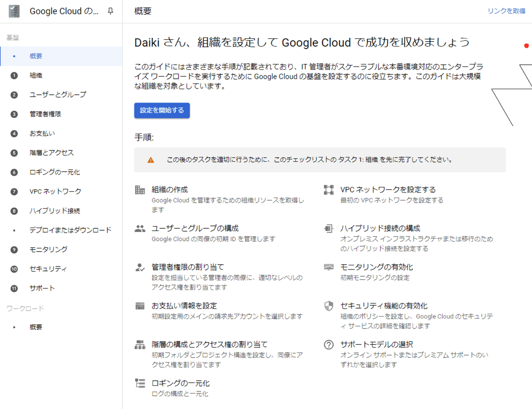Click the 最初の VPC ネットワークを設定する description
Screen dimensions: 532x409
coord(392,200)
